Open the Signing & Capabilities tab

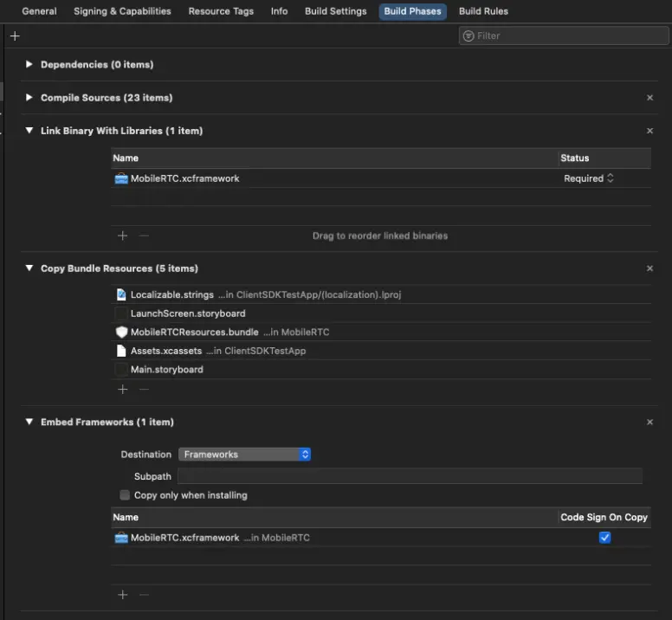point(122,11)
